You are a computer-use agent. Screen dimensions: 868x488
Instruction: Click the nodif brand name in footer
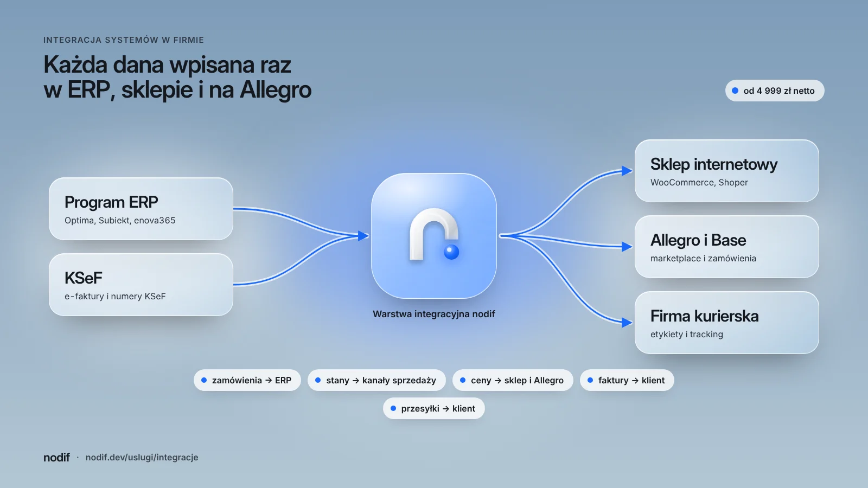click(x=56, y=457)
